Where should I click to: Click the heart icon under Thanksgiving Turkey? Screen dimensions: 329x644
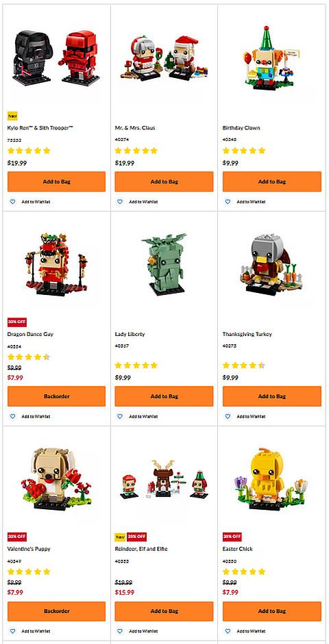pyautogui.click(x=228, y=416)
